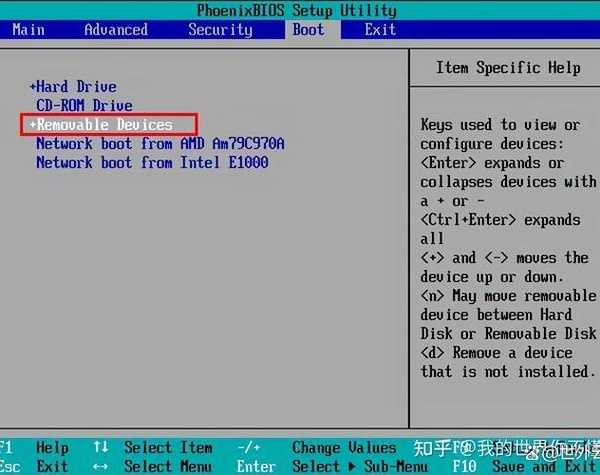Click the Enter key label in footer
The image size is (600, 475).
click(x=256, y=466)
